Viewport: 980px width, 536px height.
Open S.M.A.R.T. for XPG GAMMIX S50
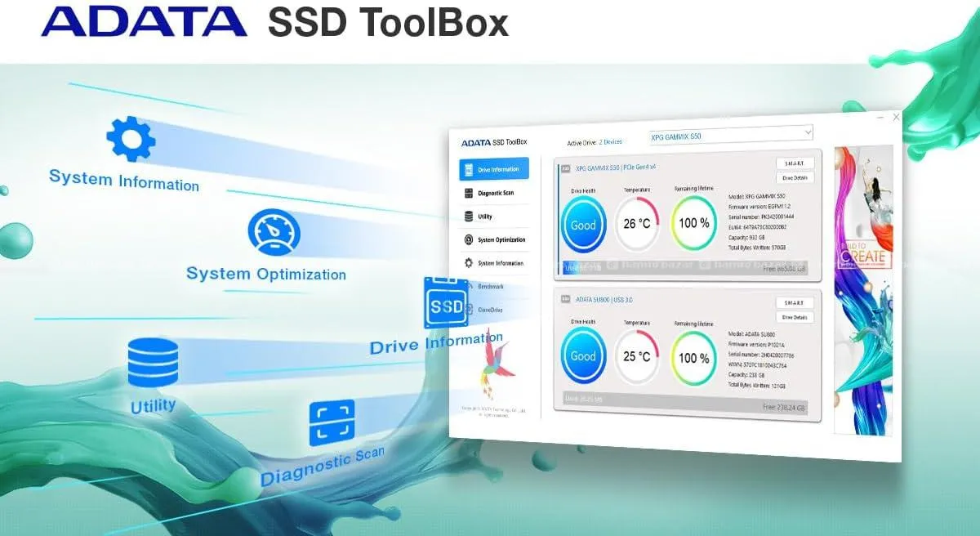pos(794,163)
